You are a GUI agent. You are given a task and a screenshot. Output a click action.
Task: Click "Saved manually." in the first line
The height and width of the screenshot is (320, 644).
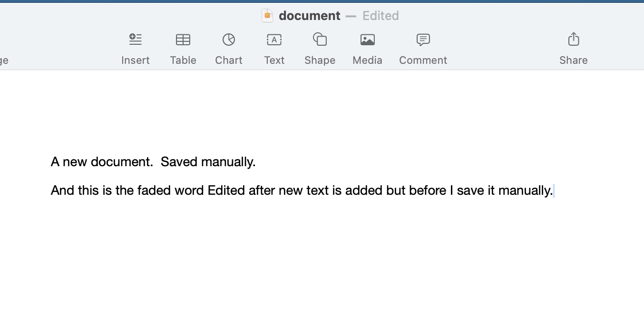coord(208,162)
